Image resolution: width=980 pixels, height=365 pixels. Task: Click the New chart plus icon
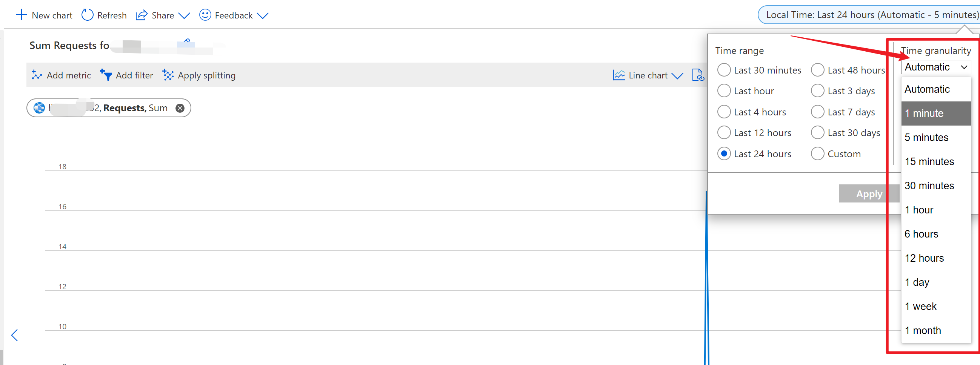tap(21, 15)
